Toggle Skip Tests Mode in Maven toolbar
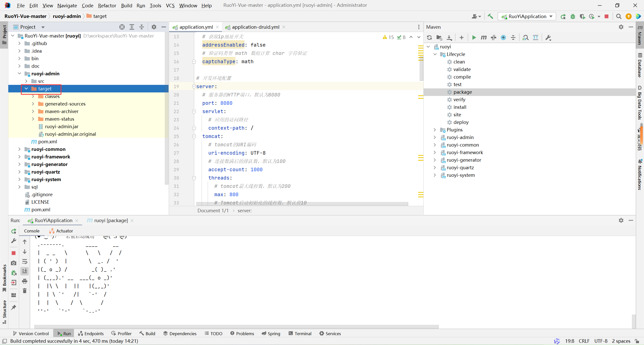Screen dimensions: 644x345 click(x=503, y=38)
